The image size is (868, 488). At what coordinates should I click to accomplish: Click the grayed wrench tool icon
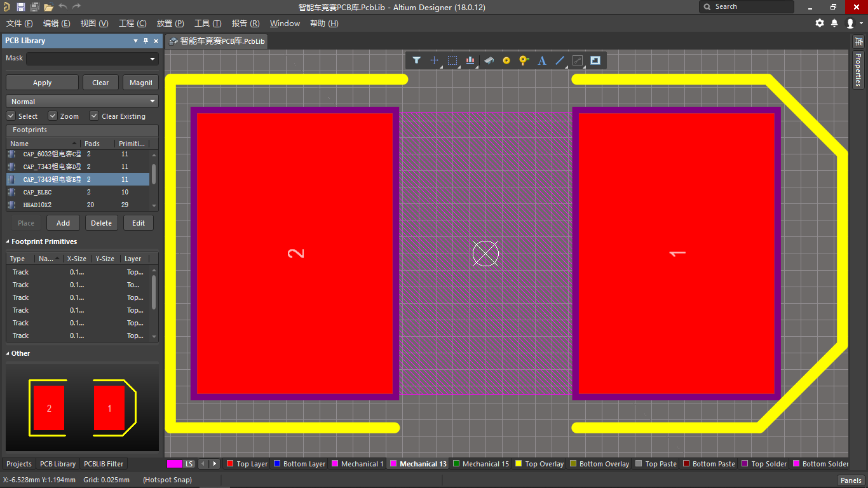click(x=577, y=60)
